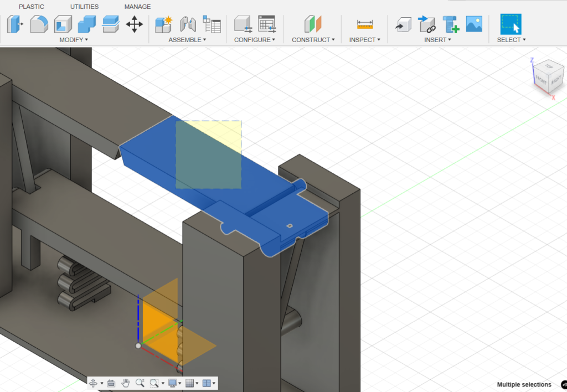This screenshot has height=392, width=567.
Task: Open the Orbit type dropdown arrow
Action: tap(102, 383)
